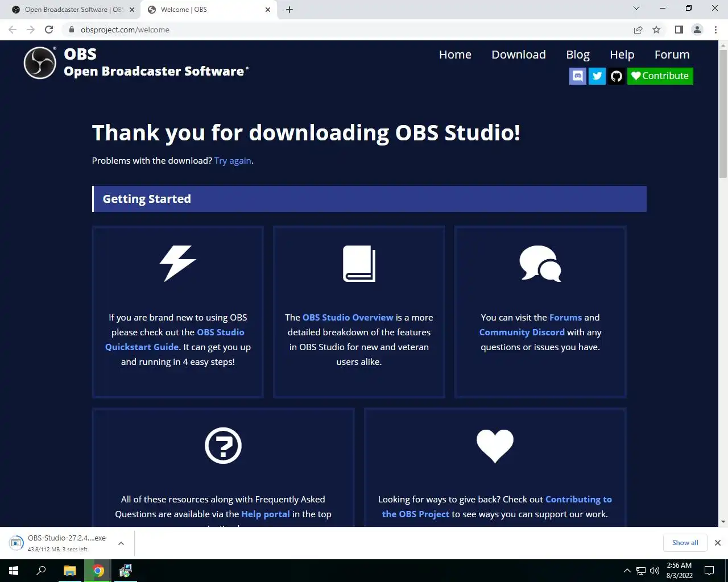Image resolution: width=728 pixels, height=582 pixels.
Task: Toggle the browser side panel
Action: point(679,30)
